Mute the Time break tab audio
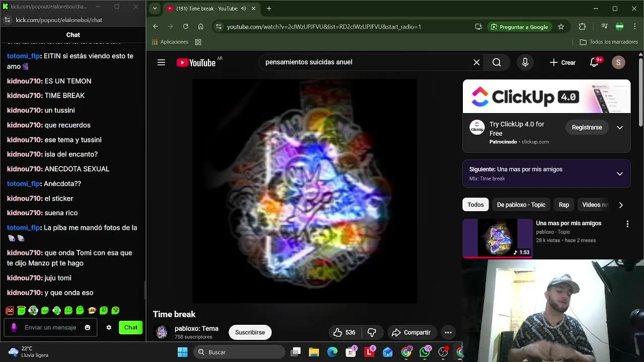The height and width of the screenshot is (362, 644). (x=244, y=9)
